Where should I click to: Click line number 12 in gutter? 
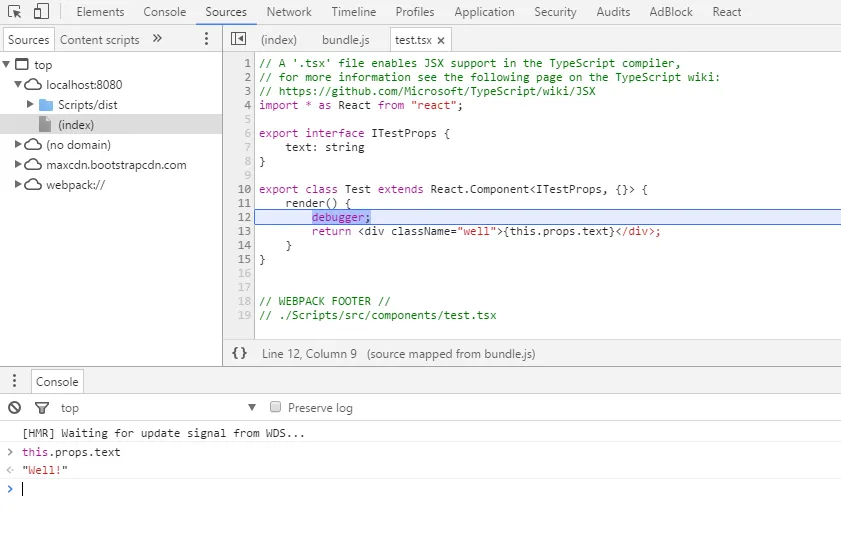pyautogui.click(x=244, y=217)
